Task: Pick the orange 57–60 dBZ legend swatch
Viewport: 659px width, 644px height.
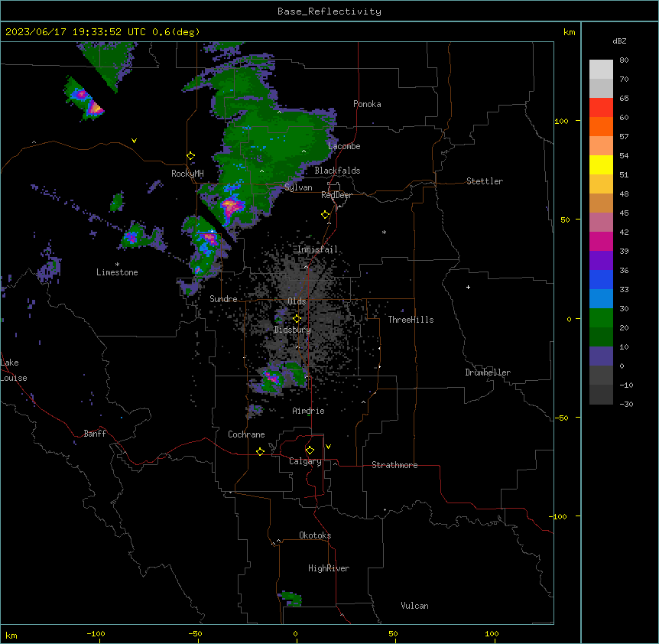Action: 601,126
